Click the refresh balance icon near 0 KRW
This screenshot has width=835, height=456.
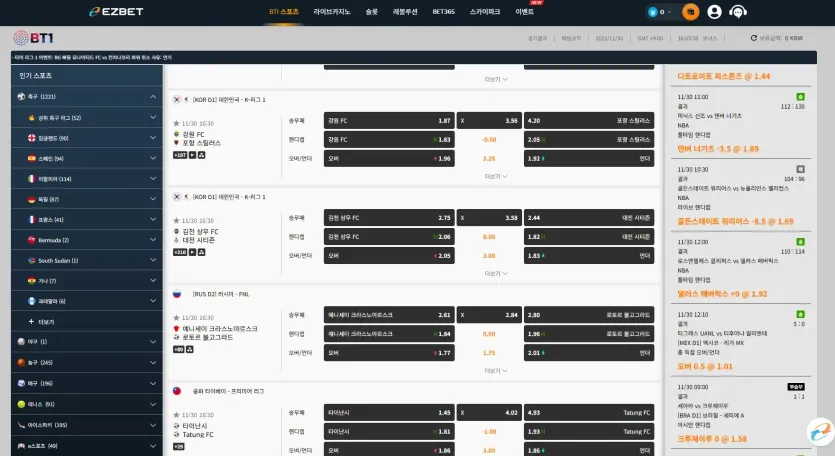click(754, 38)
